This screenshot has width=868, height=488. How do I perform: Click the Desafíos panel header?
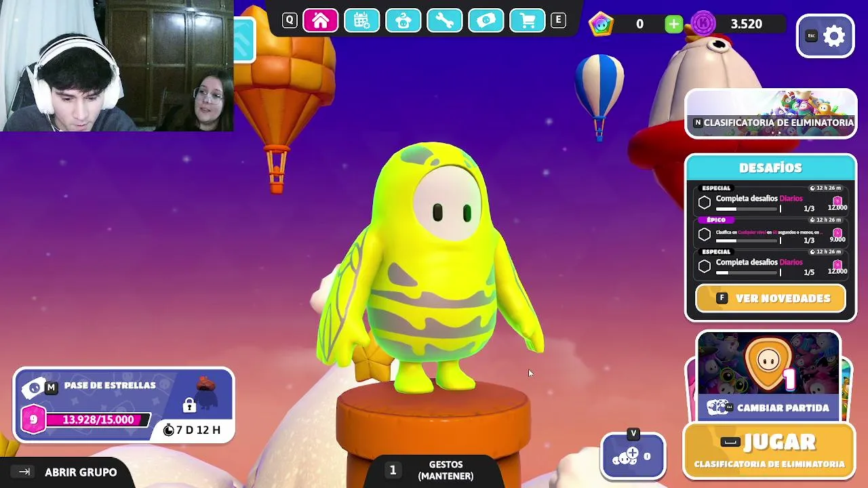point(770,167)
